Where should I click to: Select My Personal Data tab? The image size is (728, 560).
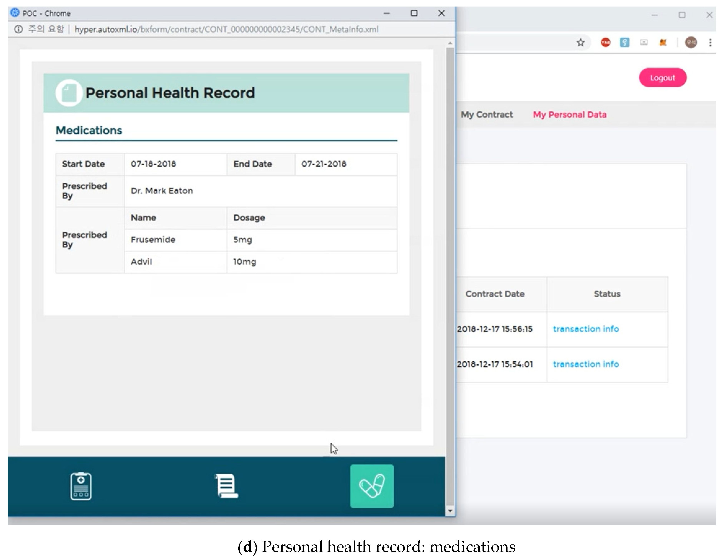pyautogui.click(x=570, y=115)
